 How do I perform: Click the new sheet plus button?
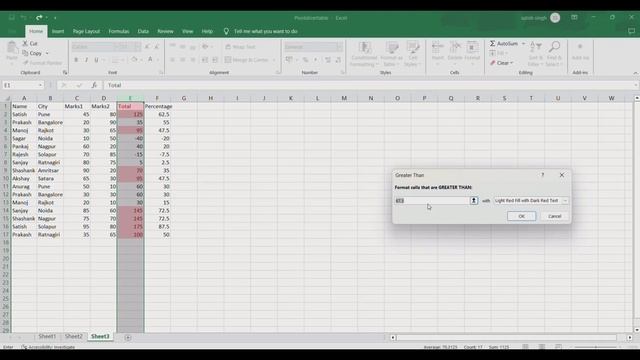[x=128, y=337]
